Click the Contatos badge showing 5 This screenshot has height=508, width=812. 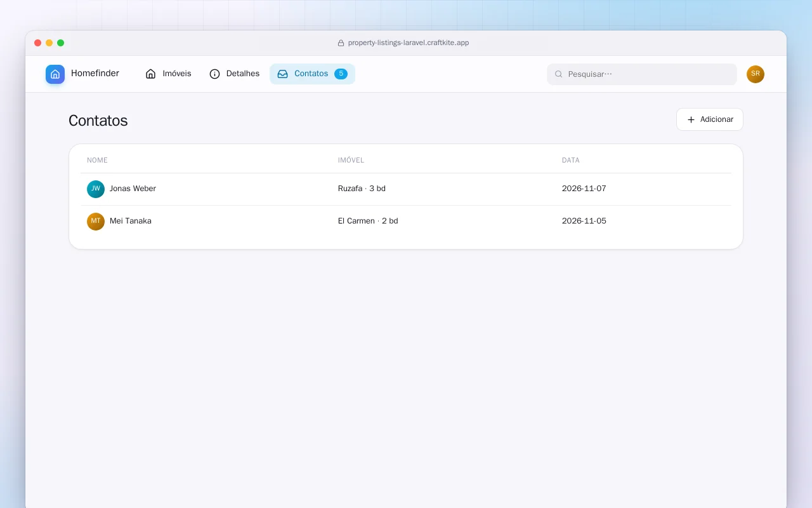coord(341,74)
